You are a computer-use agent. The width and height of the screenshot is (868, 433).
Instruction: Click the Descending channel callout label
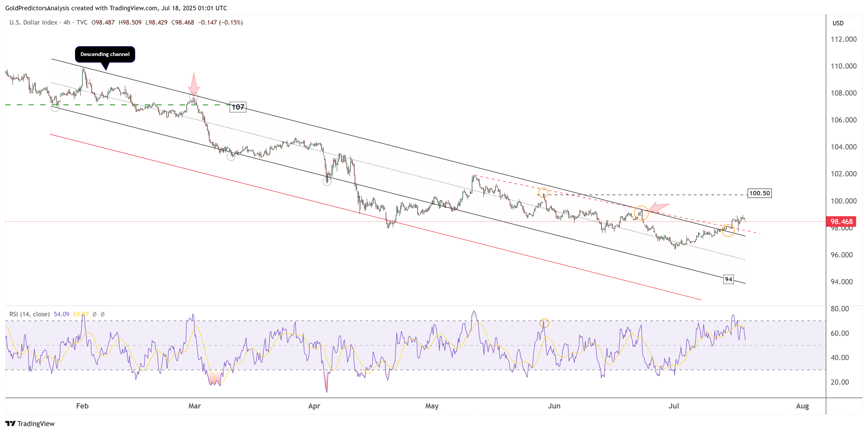point(105,54)
